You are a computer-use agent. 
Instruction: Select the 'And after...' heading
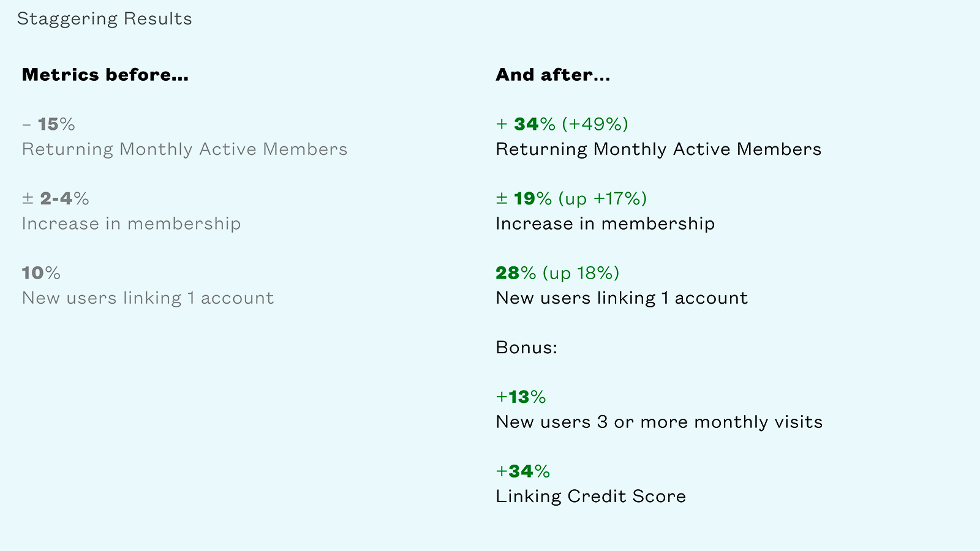click(553, 75)
